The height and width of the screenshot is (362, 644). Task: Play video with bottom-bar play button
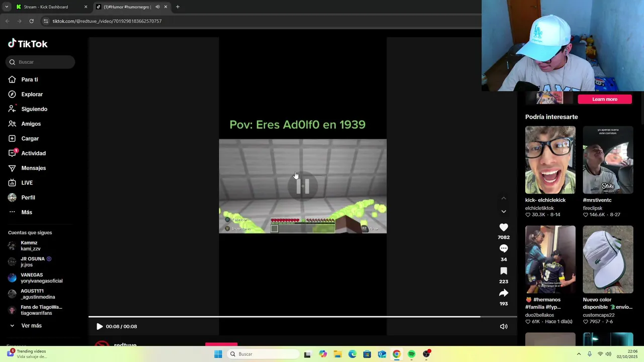point(99,326)
